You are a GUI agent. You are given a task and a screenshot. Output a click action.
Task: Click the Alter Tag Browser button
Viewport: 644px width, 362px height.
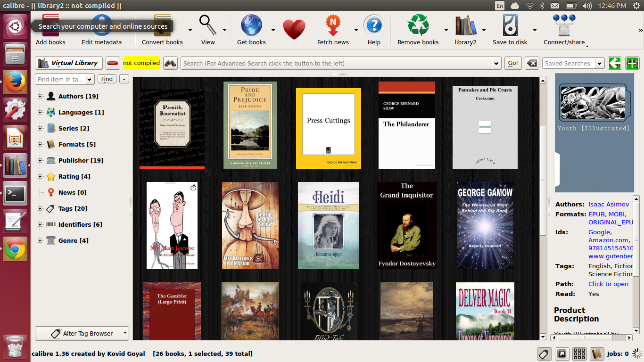click(82, 334)
